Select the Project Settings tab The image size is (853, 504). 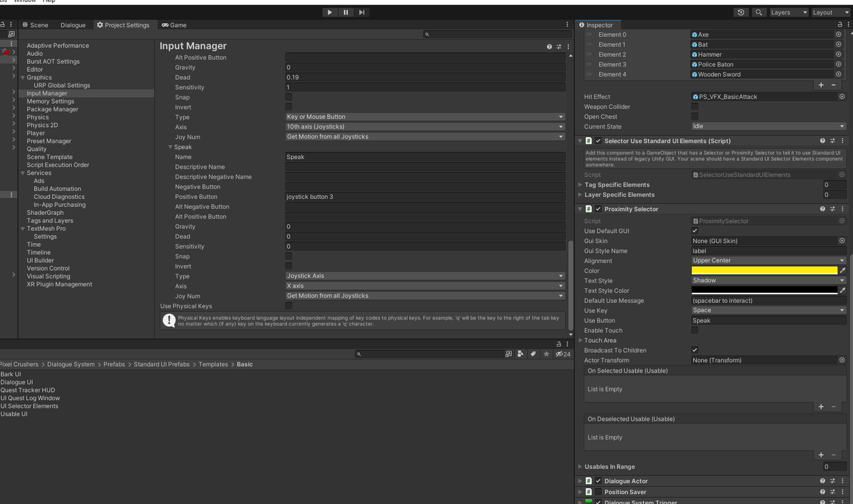point(123,25)
